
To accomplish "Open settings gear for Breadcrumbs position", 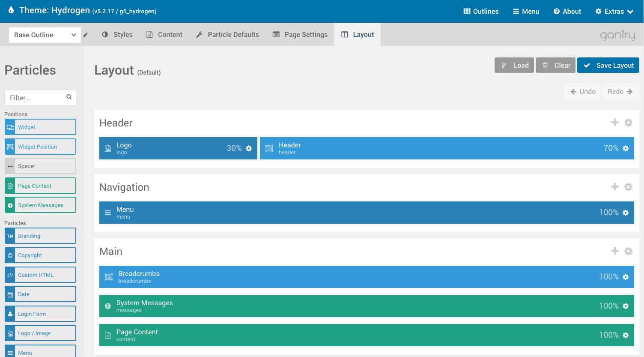I will [x=626, y=277].
